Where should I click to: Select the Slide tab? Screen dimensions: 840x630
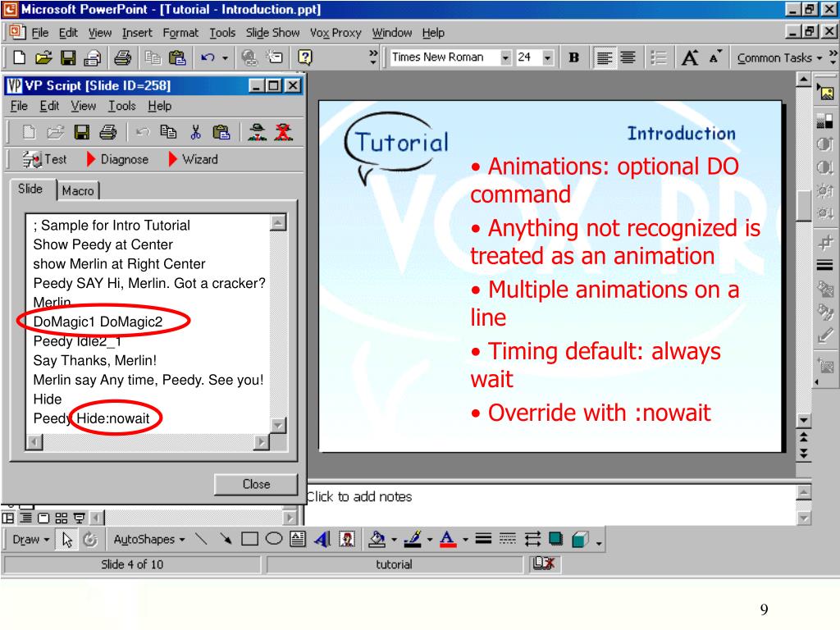click(30, 189)
